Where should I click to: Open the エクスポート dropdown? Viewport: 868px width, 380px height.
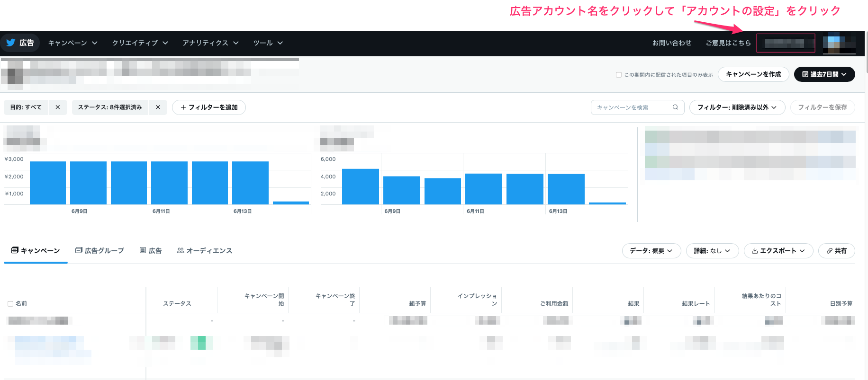pyautogui.click(x=778, y=251)
